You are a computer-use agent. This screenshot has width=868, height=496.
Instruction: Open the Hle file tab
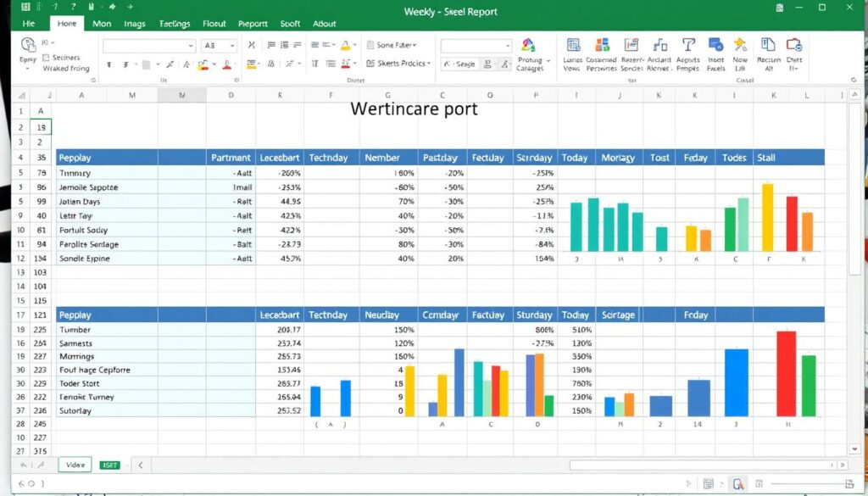click(x=29, y=24)
